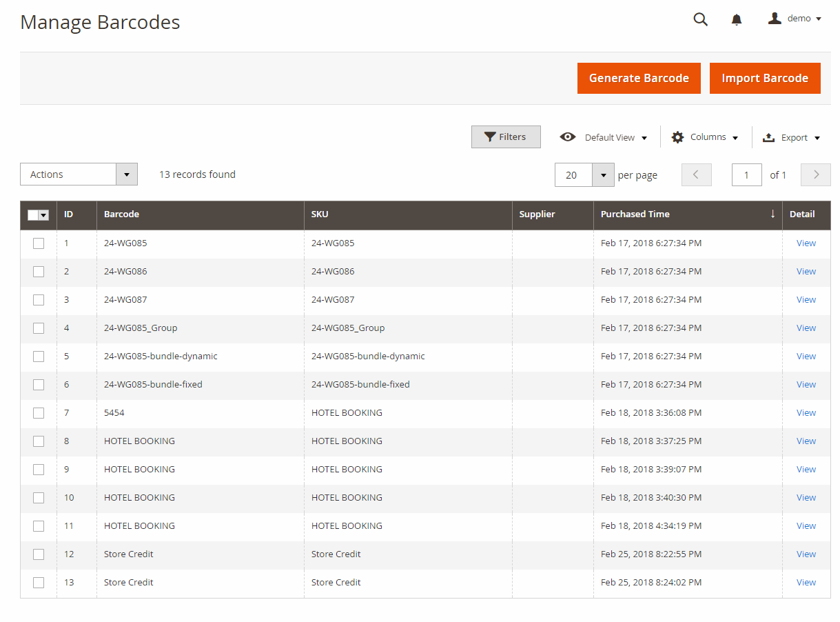
Task: Open View link for row ID 11
Action: (806, 525)
